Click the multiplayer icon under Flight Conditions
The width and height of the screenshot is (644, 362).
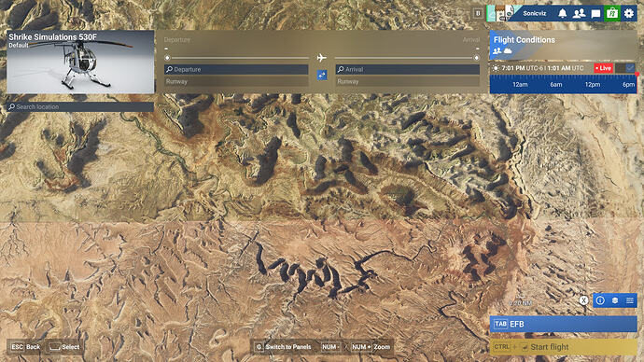pos(497,51)
